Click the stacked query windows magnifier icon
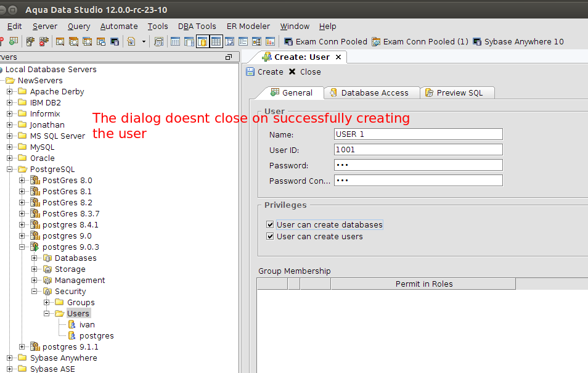The image size is (588, 373). tap(73, 41)
